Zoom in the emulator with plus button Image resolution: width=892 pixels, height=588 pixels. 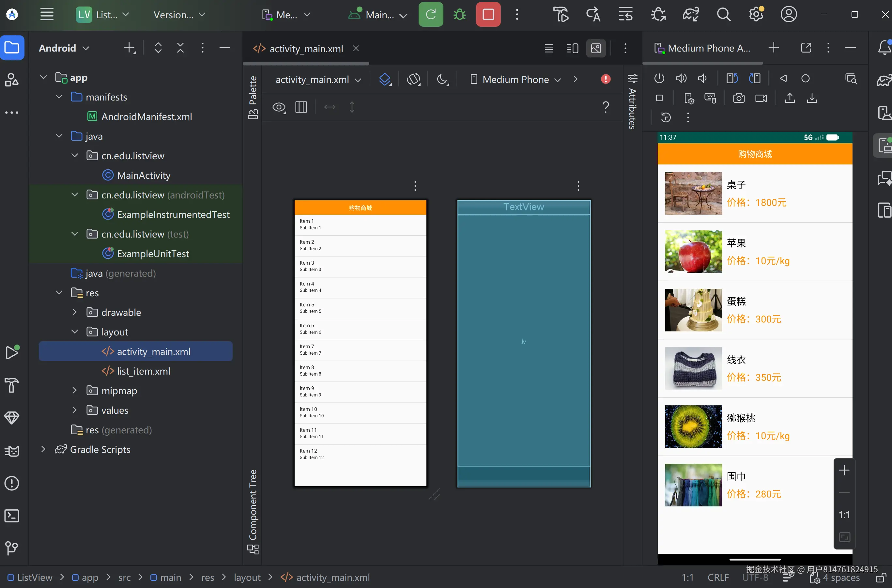(844, 470)
